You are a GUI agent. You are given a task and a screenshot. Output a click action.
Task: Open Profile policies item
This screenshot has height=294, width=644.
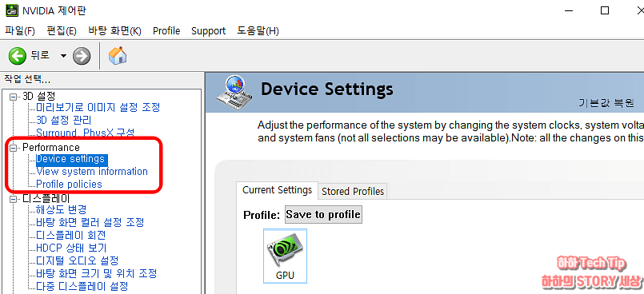click(x=69, y=184)
